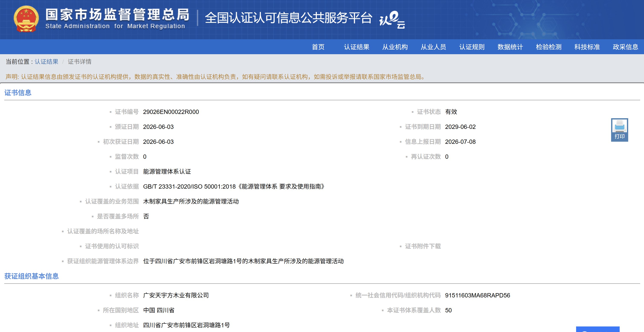Click region value 中国 四川省
The image size is (644, 332).
click(x=159, y=310)
